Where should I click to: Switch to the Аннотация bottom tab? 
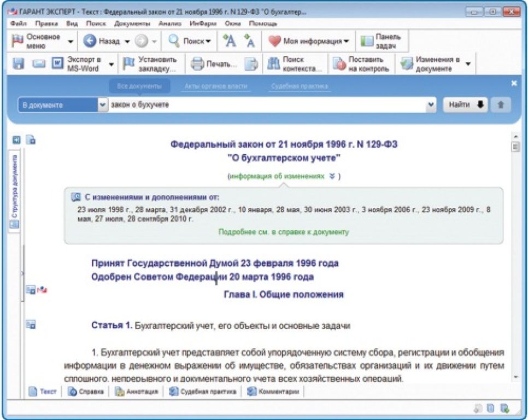[x=137, y=392]
